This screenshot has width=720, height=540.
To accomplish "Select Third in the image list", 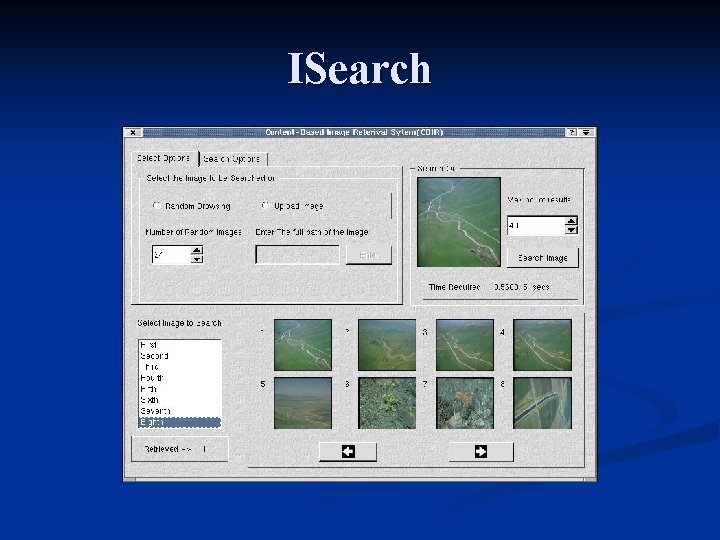I will [x=180, y=367].
